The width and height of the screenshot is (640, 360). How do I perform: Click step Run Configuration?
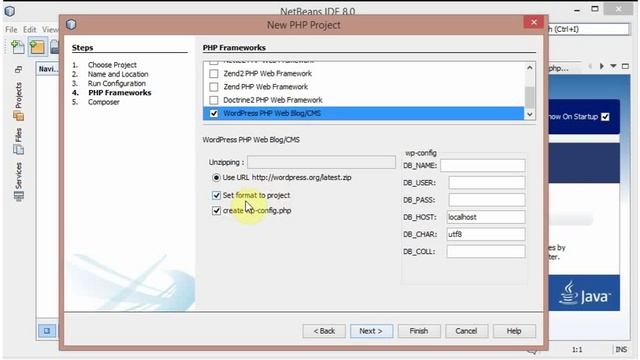click(117, 83)
